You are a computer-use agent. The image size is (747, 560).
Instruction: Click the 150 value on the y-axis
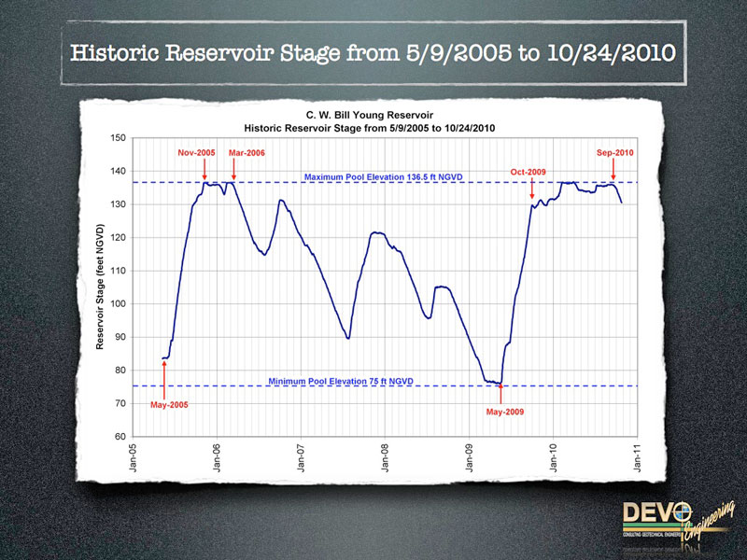(x=118, y=138)
